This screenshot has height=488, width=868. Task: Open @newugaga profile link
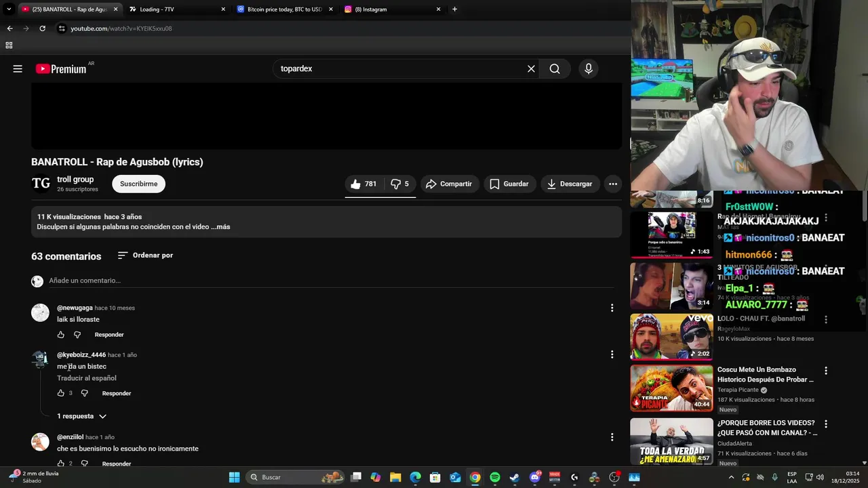(x=75, y=308)
